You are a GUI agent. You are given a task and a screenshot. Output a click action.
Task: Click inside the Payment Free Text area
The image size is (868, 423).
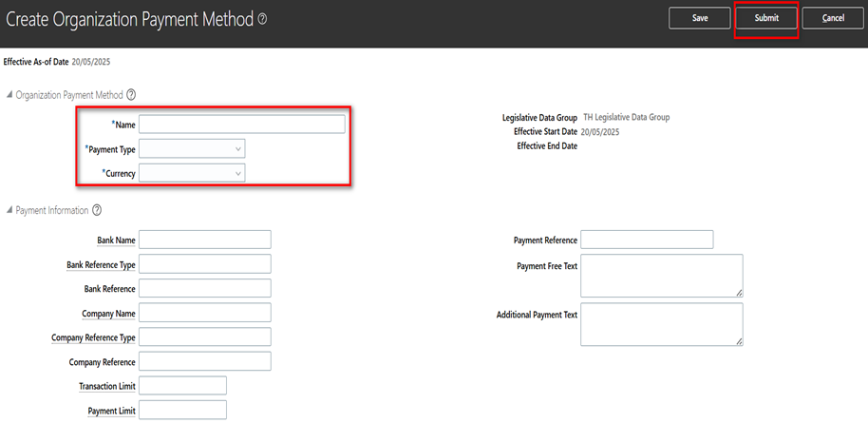(660, 276)
